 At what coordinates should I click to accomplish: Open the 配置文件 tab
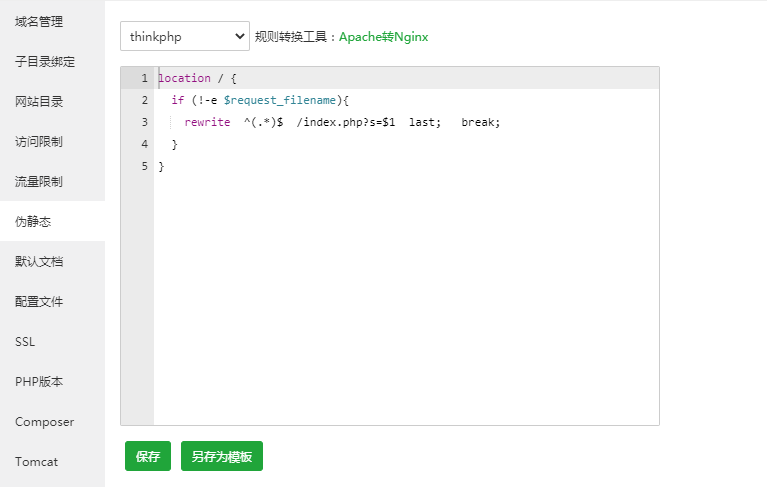(x=39, y=301)
